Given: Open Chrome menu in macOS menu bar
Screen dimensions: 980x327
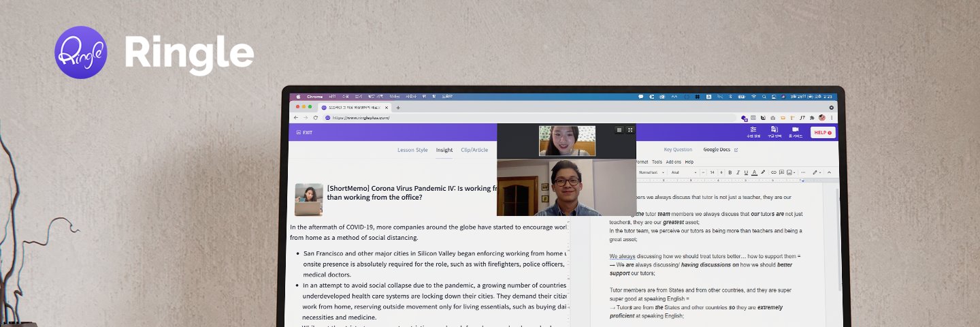Looking at the screenshot, I should [x=314, y=97].
